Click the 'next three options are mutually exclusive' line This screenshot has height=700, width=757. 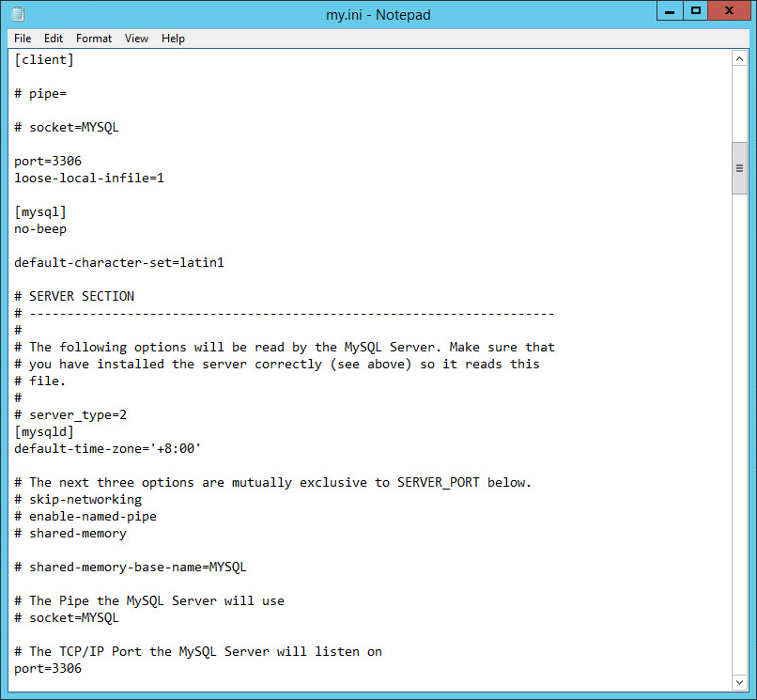coord(272,483)
